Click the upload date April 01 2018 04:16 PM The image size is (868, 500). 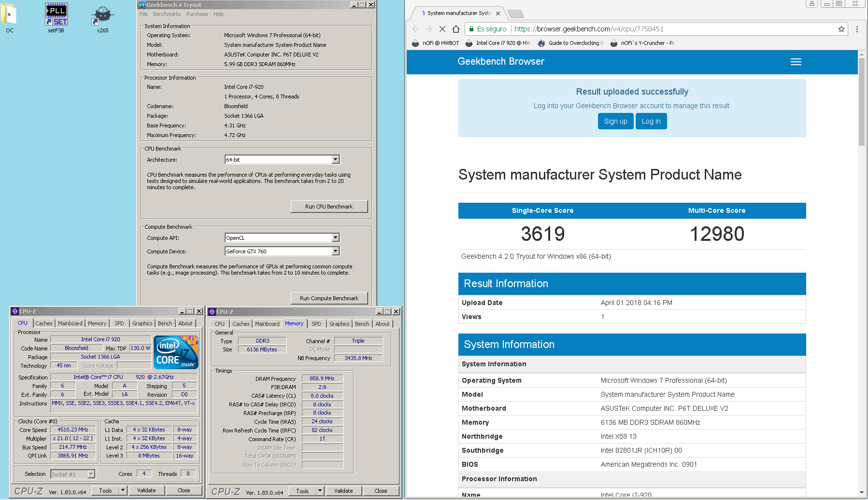pyautogui.click(x=637, y=303)
